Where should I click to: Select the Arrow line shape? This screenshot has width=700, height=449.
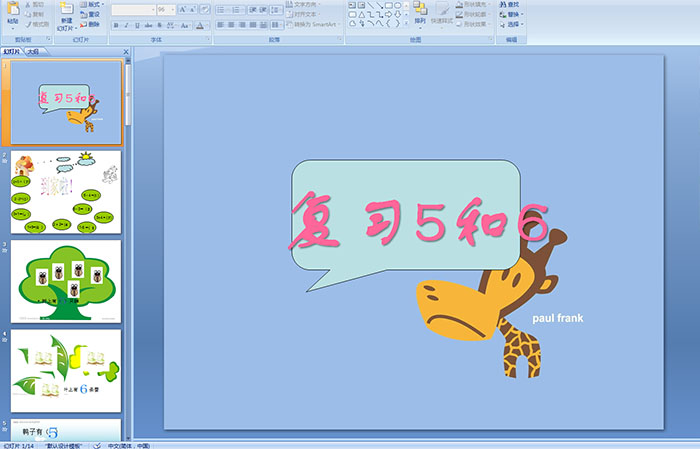(x=379, y=5)
